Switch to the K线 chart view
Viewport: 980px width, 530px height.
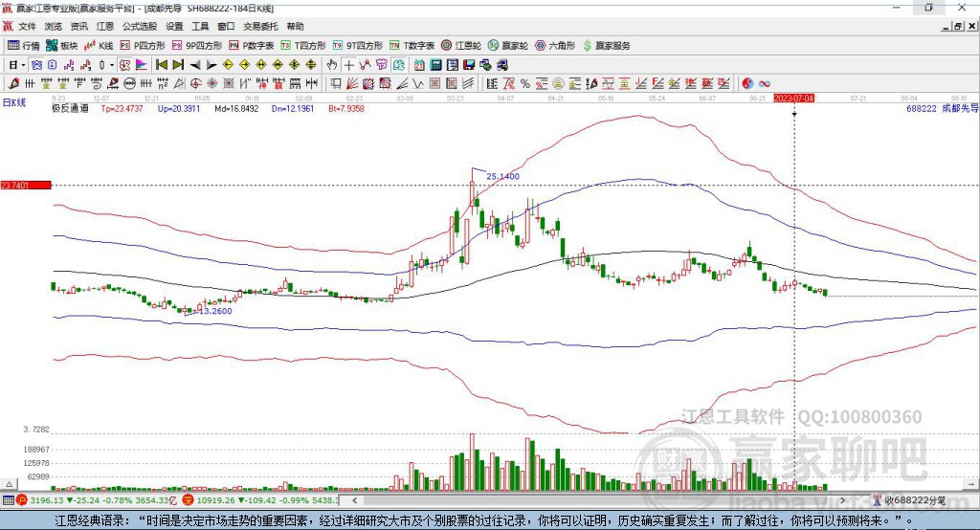[99, 46]
